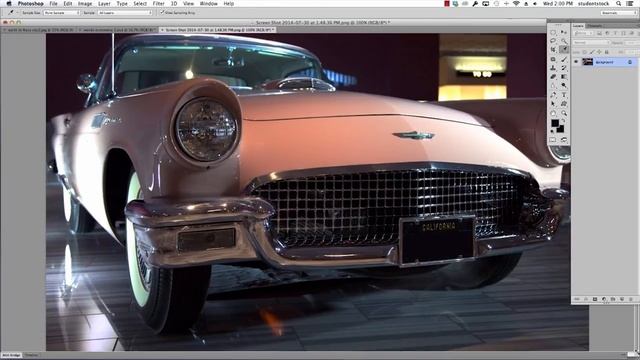Click the background color swatch

pos(561,129)
